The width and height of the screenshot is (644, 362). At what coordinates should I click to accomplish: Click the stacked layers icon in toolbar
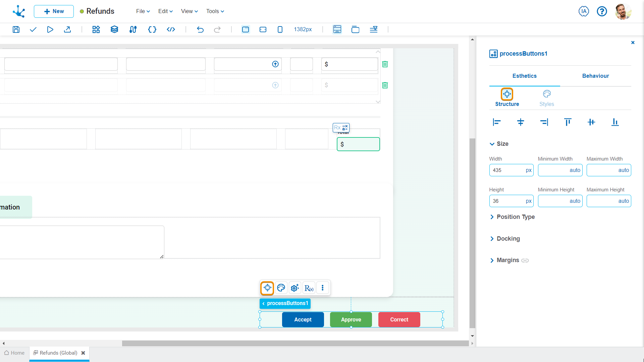[114, 29]
